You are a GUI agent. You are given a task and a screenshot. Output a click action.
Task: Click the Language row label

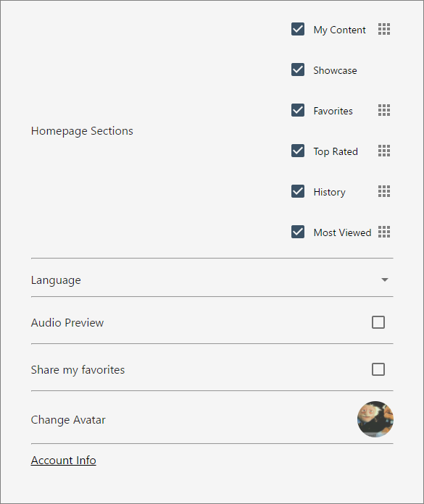pos(56,280)
